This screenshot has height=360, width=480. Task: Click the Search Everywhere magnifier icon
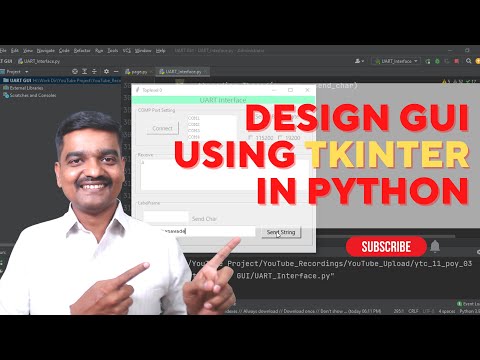(x=469, y=61)
